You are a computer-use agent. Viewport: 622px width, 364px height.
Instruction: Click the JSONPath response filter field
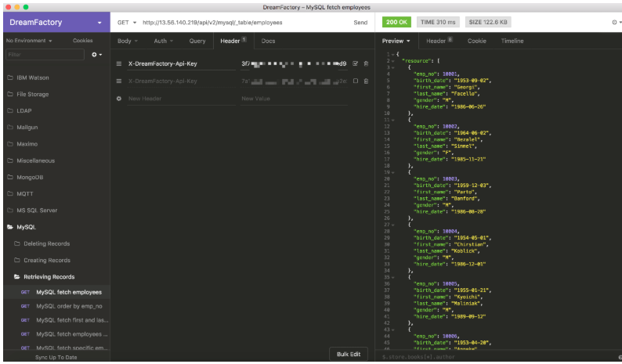point(498,357)
